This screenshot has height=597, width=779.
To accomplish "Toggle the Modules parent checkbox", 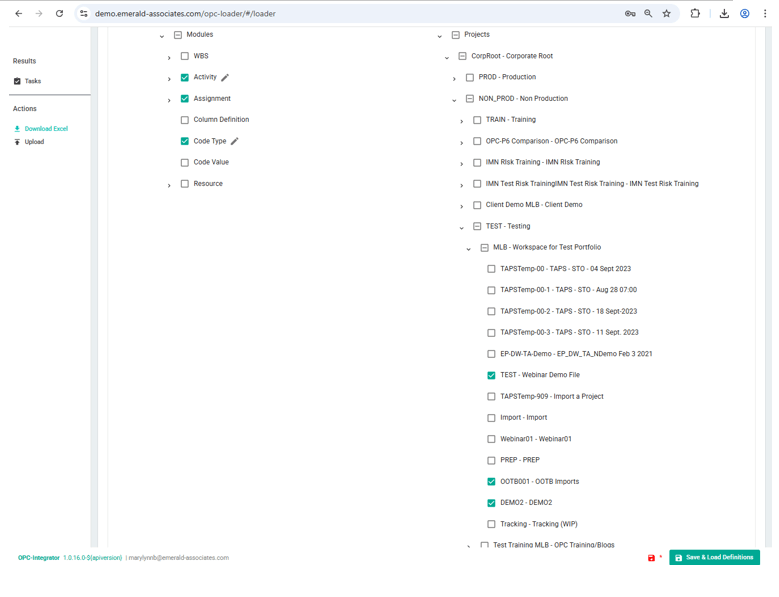I will (x=178, y=35).
